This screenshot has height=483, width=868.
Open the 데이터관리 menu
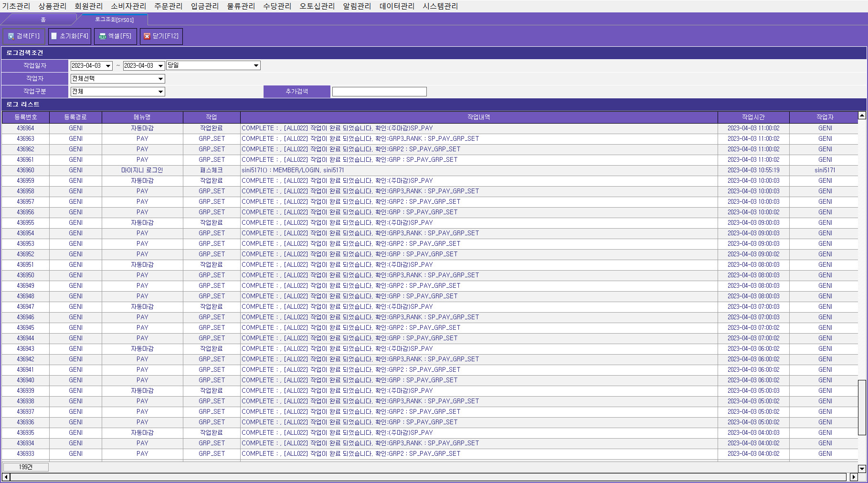tap(397, 6)
